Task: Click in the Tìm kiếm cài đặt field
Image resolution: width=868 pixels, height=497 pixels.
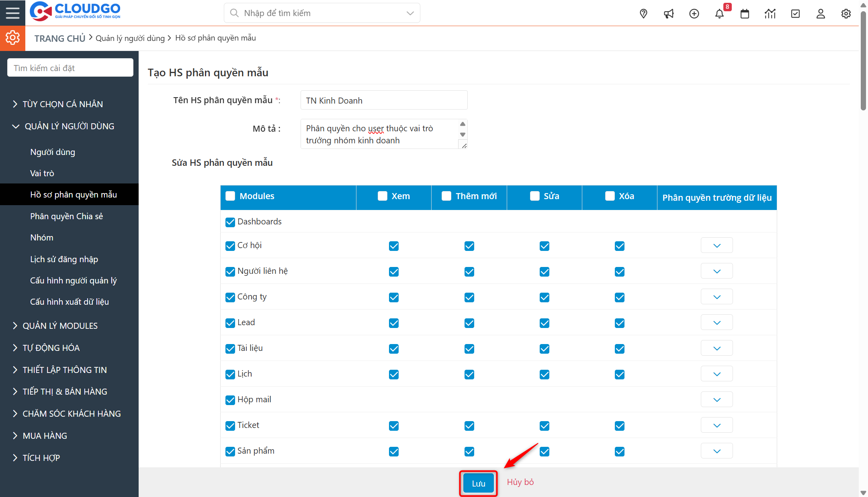Action: 70,67
